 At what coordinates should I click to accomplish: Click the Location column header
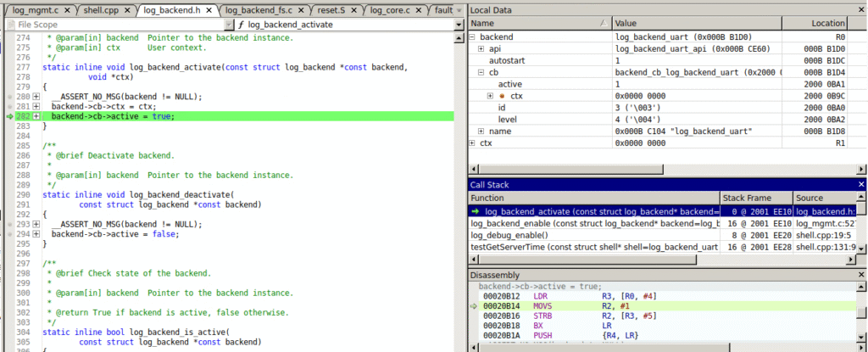(x=815, y=23)
